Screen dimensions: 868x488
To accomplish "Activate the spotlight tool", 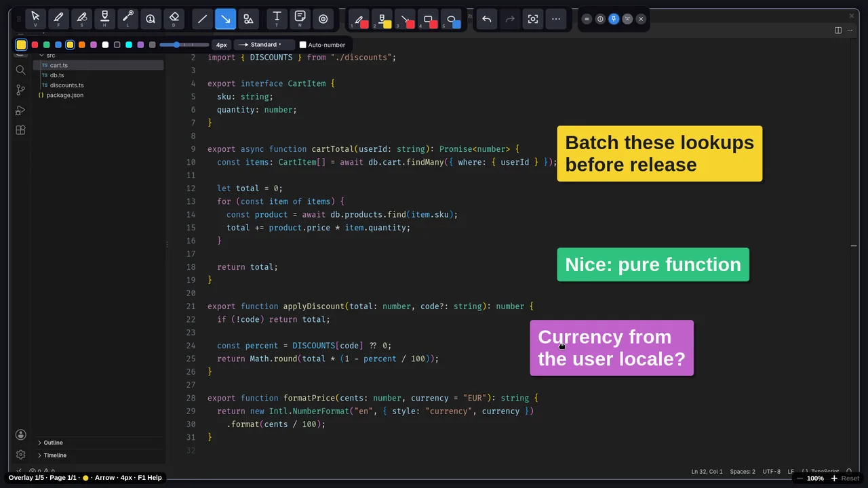I will click(323, 19).
